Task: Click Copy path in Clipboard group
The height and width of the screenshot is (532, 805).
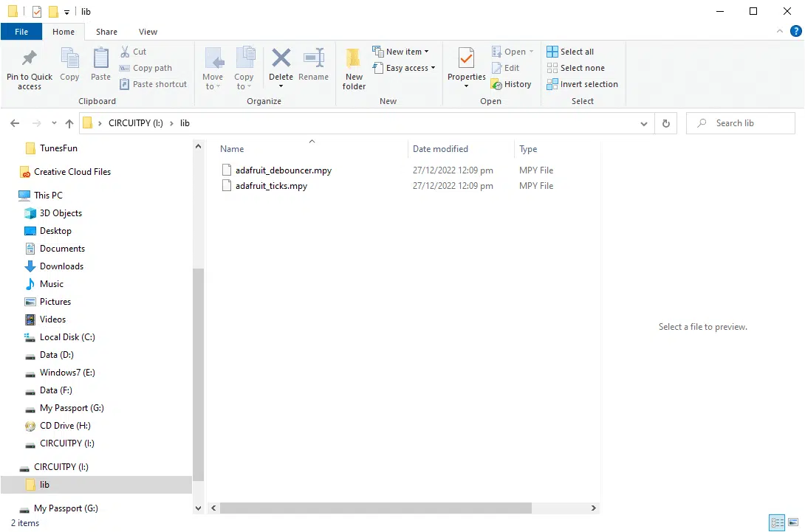Action: (145, 68)
